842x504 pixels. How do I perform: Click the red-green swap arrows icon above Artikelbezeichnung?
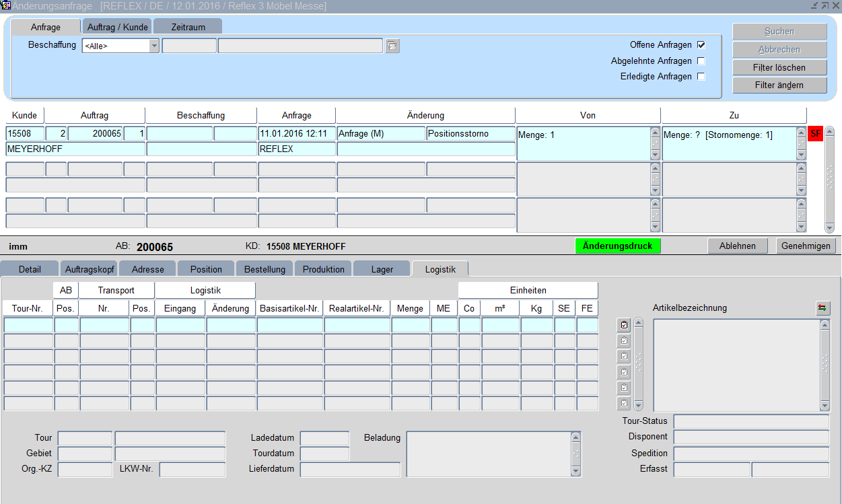[x=822, y=308]
